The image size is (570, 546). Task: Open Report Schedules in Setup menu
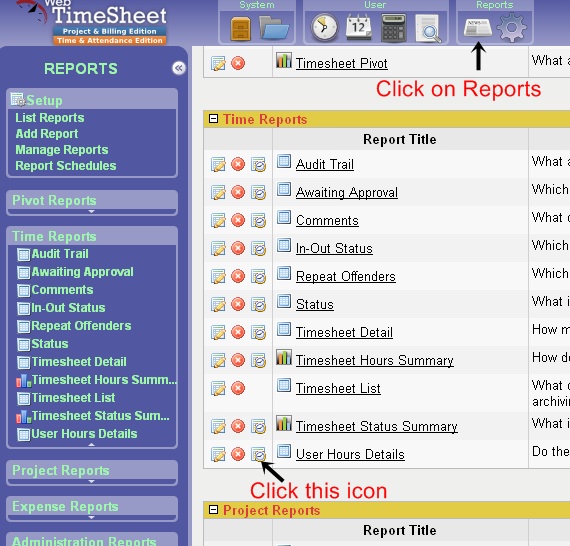[x=65, y=165]
